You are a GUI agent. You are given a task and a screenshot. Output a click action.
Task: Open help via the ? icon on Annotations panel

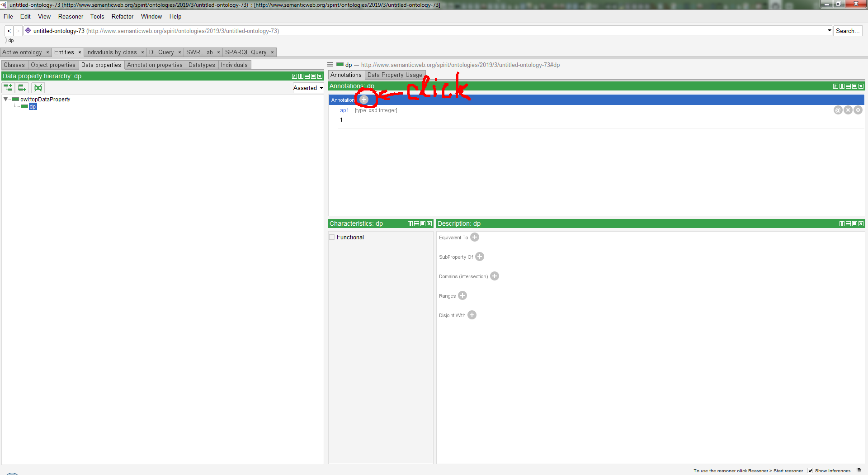point(835,86)
